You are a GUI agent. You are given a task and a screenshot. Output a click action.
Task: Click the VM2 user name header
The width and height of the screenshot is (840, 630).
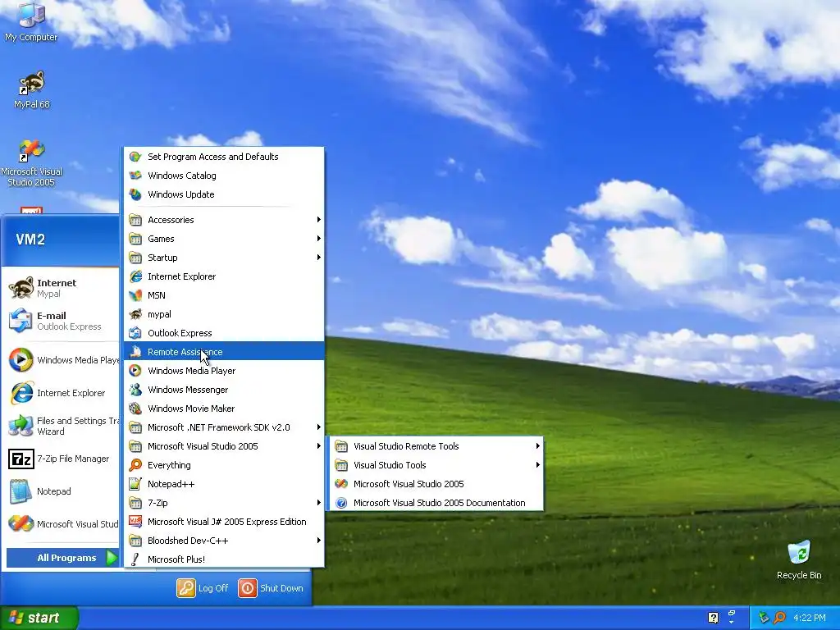[x=30, y=240]
